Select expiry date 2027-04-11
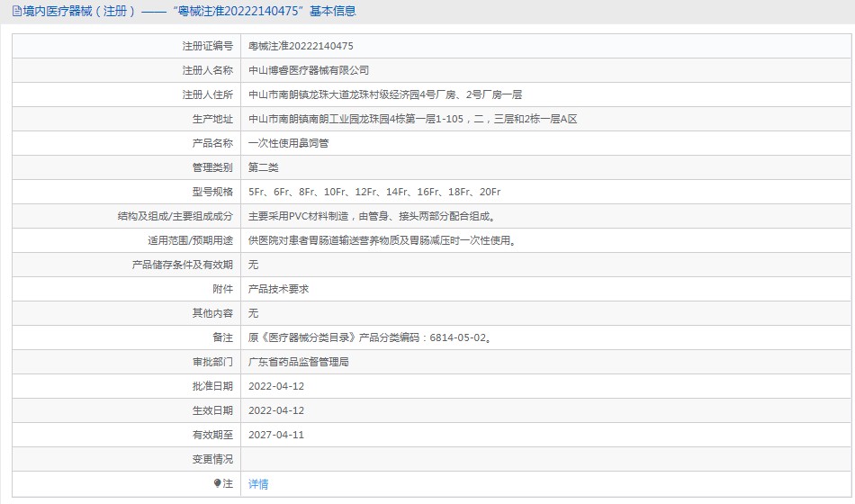This screenshot has height=504, width=855. [x=276, y=435]
